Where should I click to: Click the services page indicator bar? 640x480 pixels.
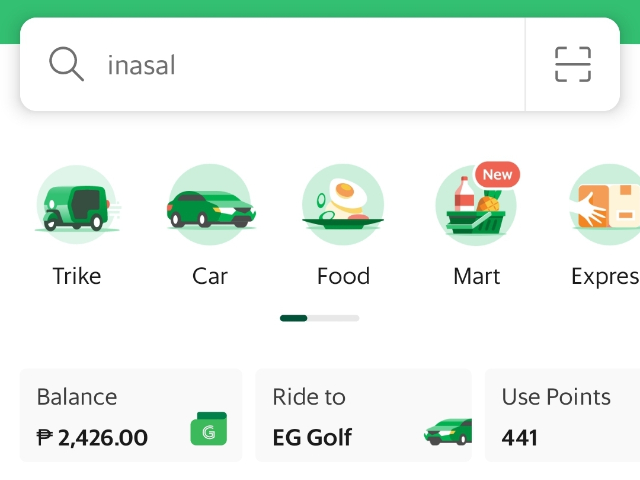320,318
